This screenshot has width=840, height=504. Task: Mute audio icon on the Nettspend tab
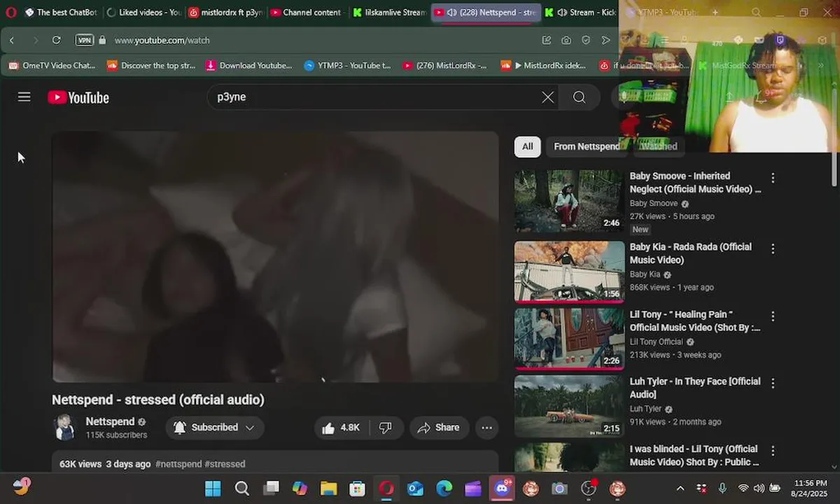(451, 13)
